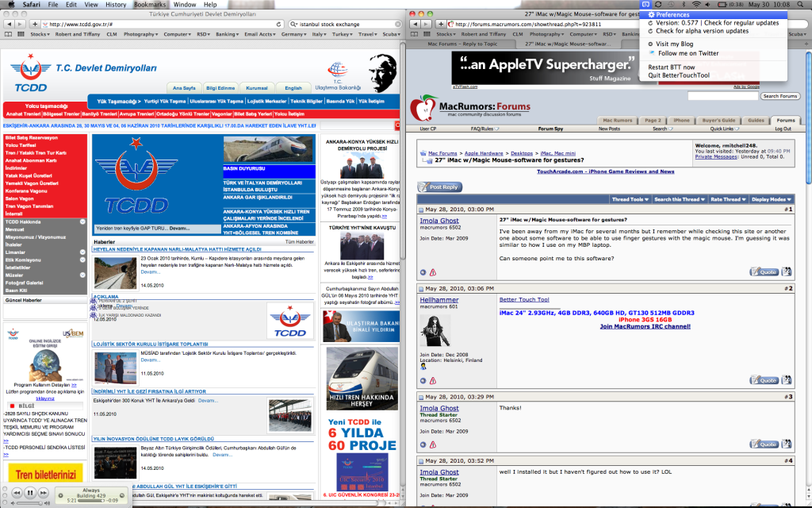Viewport: 812px width, 508px height.
Task: Open Top Sites grid in TCDD window
Action: click(x=21, y=34)
